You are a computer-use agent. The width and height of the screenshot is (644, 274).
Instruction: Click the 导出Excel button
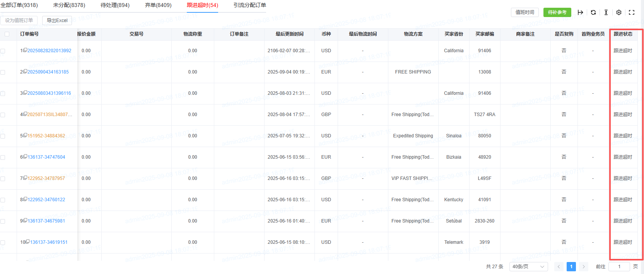[x=57, y=21]
